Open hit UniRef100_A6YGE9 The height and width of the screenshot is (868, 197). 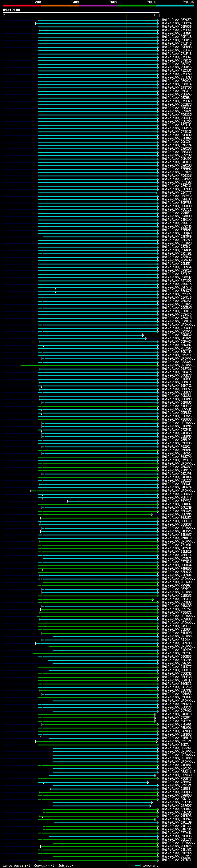tap(177, 20)
